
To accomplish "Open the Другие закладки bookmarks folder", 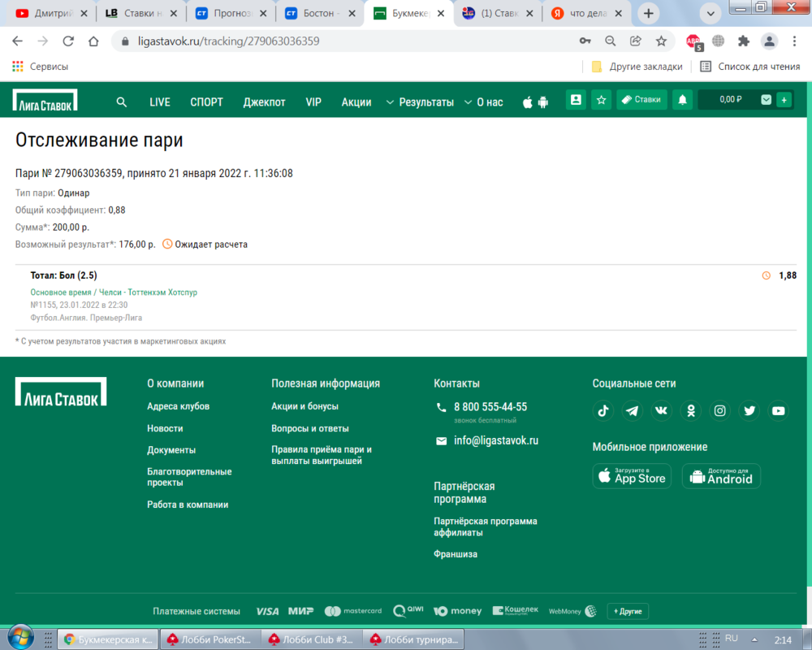I will click(637, 67).
